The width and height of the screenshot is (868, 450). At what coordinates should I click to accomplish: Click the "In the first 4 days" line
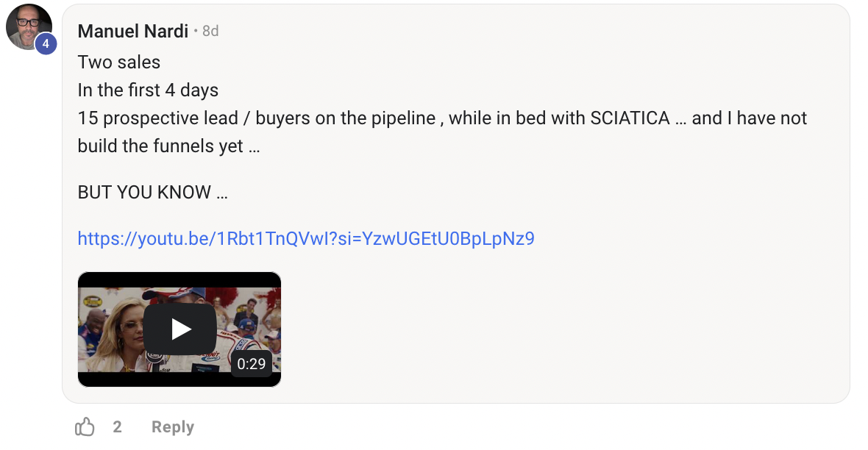(148, 90)
